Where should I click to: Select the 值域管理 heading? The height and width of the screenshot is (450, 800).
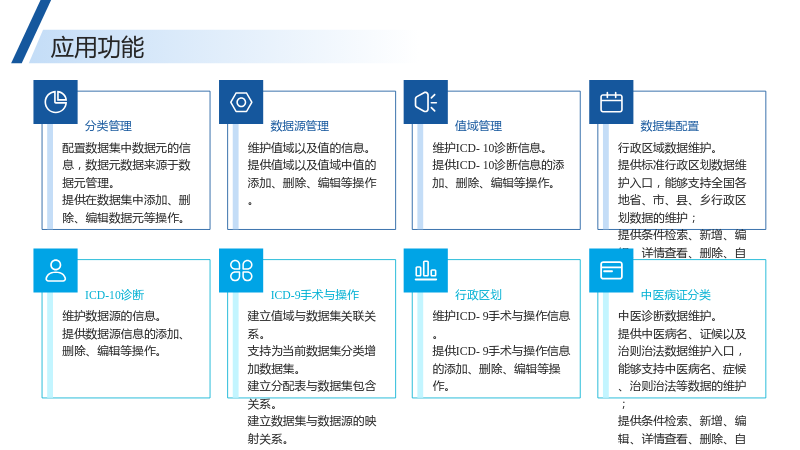tap(478, 126)
